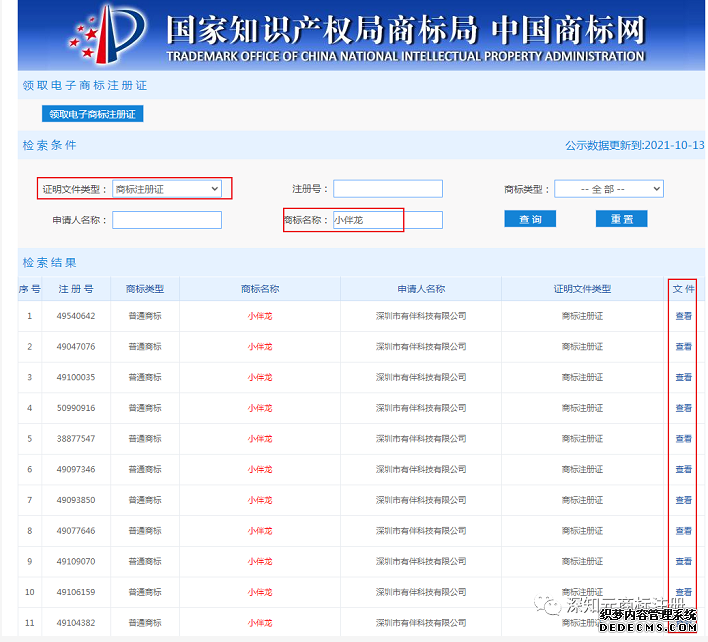The height and width of the screenshot is (642, 708).
Task: Click 商标注册证 document type in row 8
Action: coord(582,531)
